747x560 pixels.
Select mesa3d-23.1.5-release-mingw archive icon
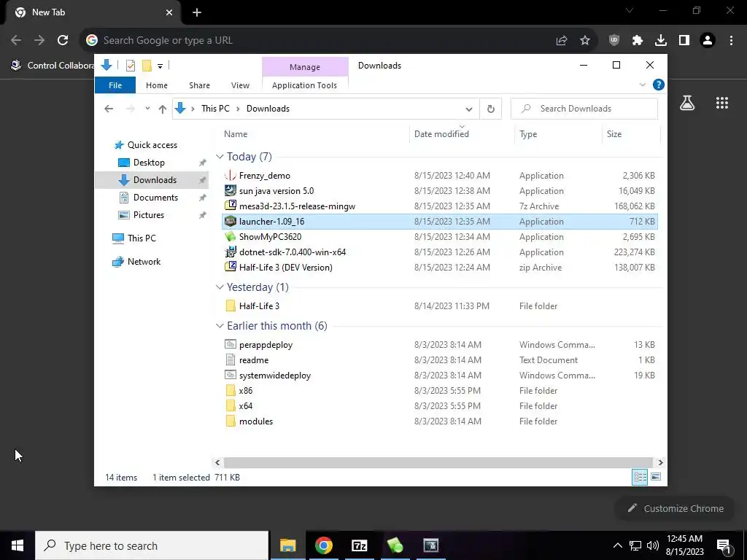(x=231, y=206)
